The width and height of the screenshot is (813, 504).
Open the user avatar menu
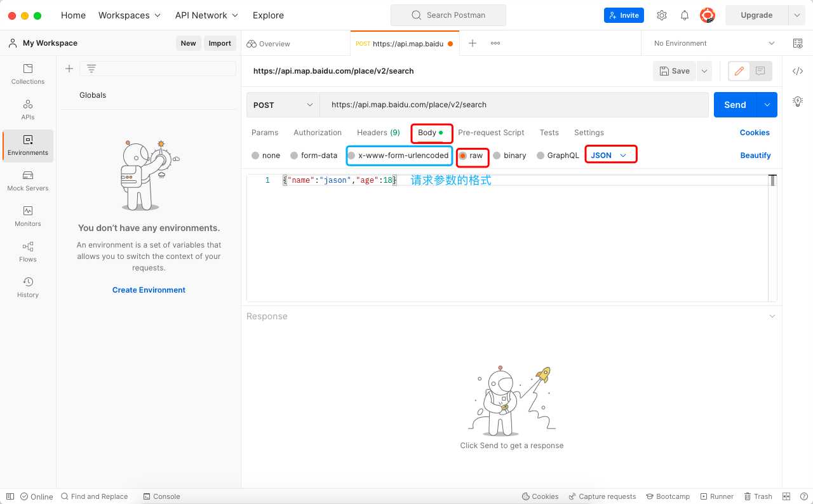pyautogui.click(x=708, y=15)
